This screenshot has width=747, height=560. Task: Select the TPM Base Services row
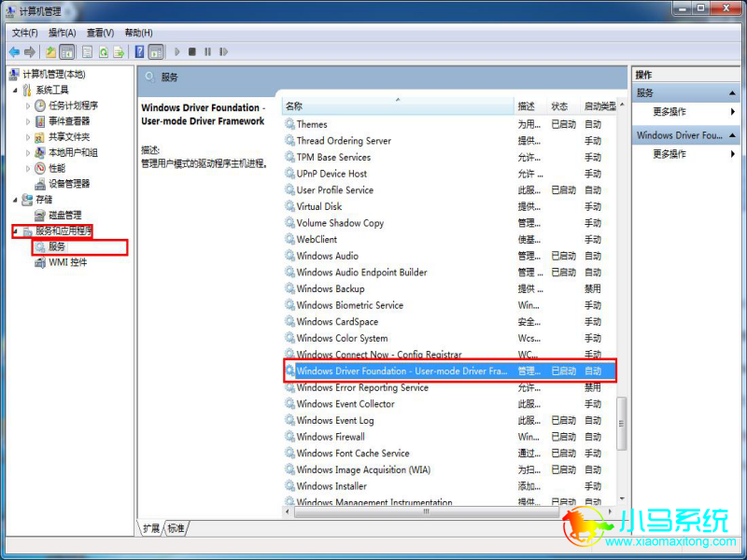click(449, 157)
